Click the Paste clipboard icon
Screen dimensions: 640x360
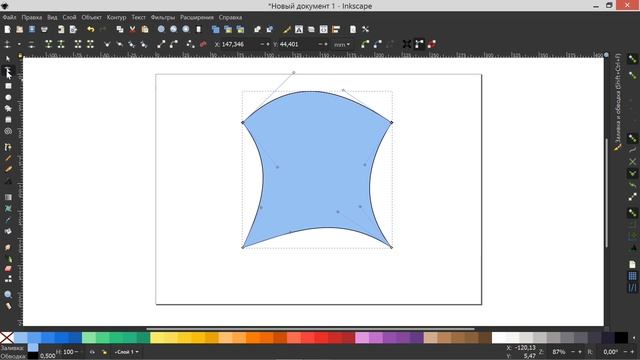[145, 29]
